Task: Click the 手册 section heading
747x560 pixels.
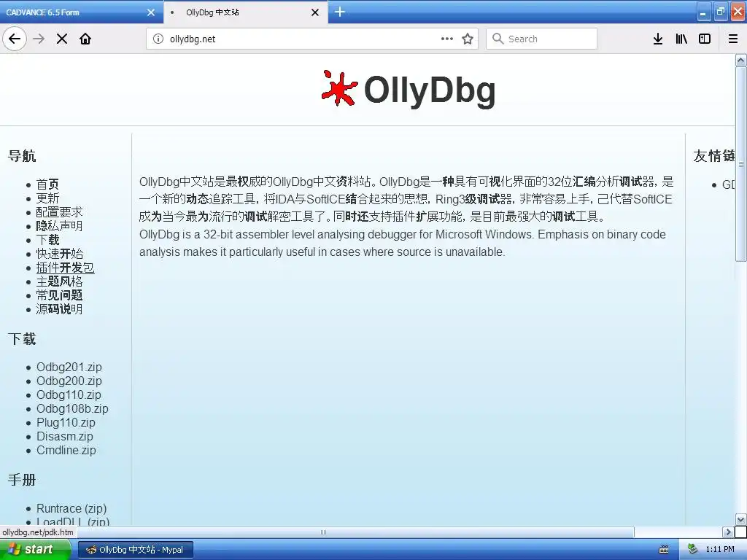Action: (x=22, y=480)
